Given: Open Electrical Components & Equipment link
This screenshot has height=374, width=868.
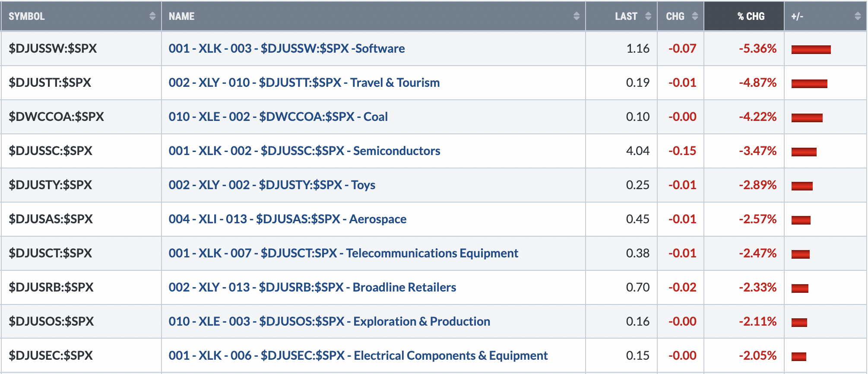Looking at the screenshot, I should click(x=358, y=355).
